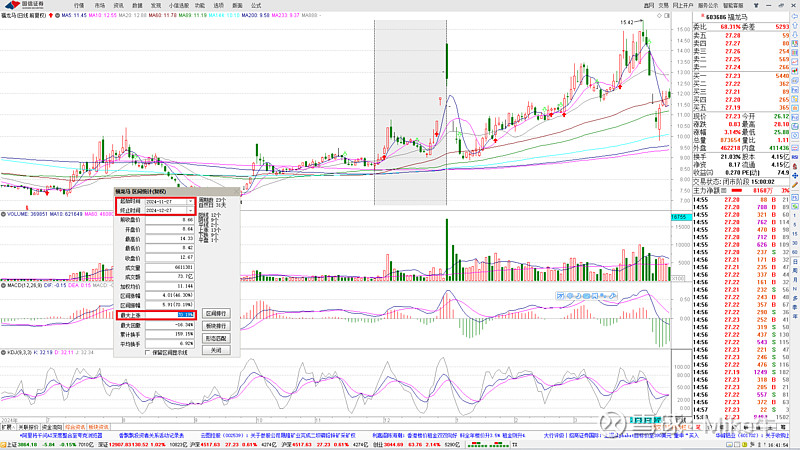Image resolution: width=800 pixels, height=450 pixels.
Task: Click the 成交量 value field
Action: point(169,267)
